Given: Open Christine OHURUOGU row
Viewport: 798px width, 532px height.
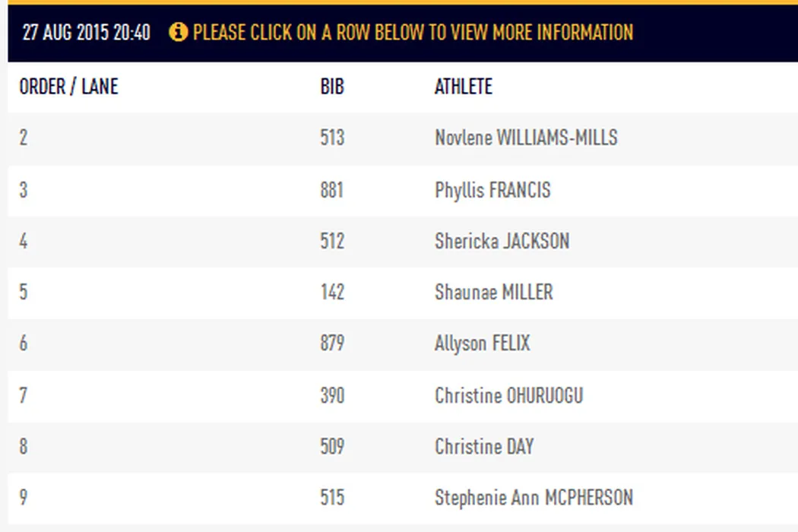Looking at the screenshot, I should [x=508, y=395].
